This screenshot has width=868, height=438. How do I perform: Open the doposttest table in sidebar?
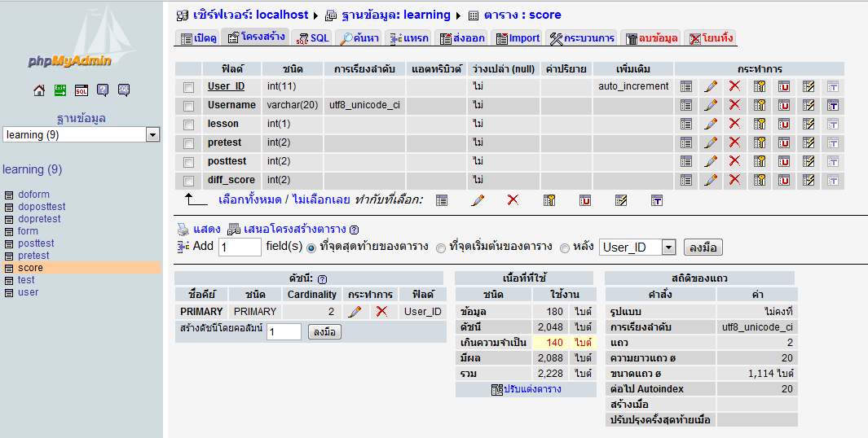tap(42, 207)
